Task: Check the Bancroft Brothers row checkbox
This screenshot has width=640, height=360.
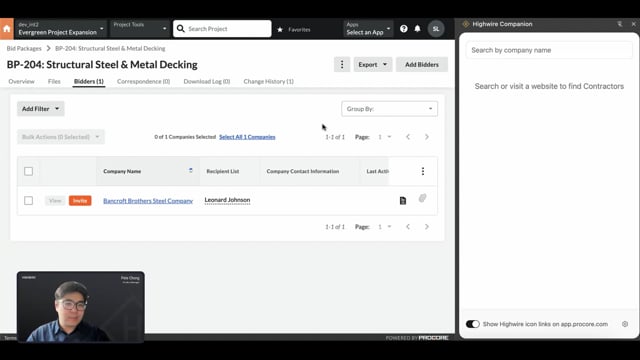Action: [x=29, y=200]
